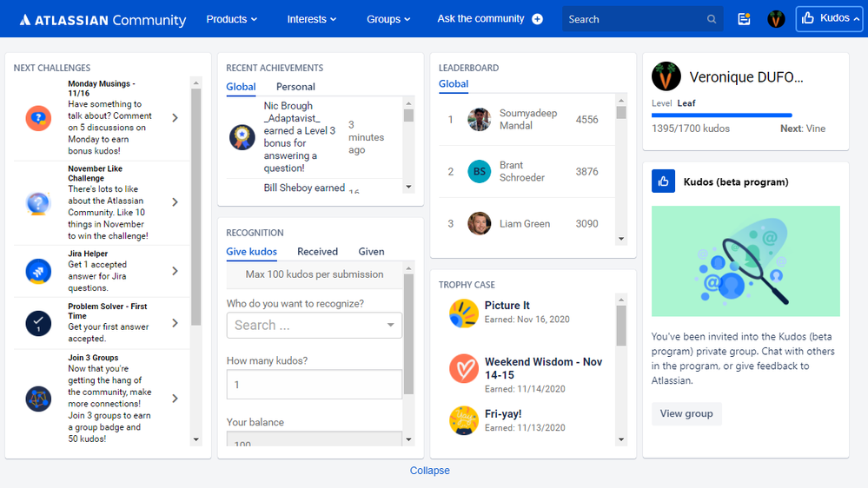Expand the Jira Helper challenge chevron
This screenshot has width=868, height=488.
pyautogui.click(x=175, y=271)
